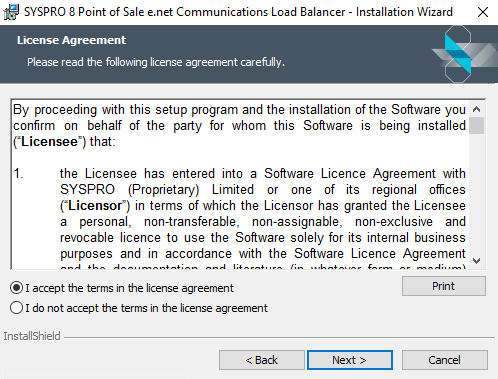498x379 pixels.
Task: Close the Installation Wizard window
Action: point(483,12)
